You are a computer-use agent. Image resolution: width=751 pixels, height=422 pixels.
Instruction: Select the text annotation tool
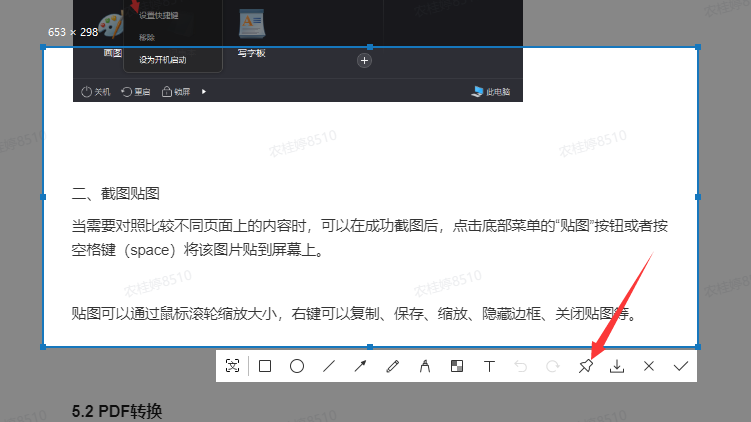click(489, 366)
